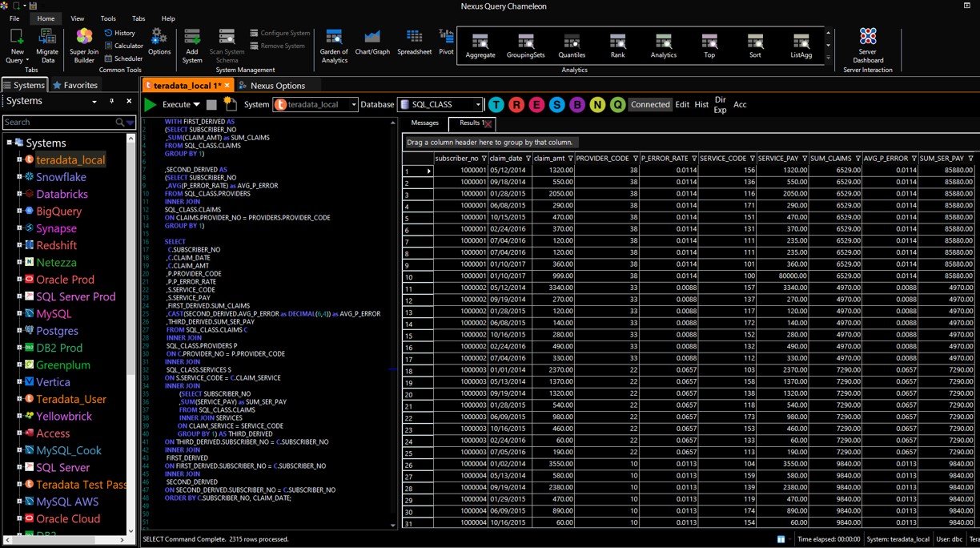Open the System teradata_local dropdown
980x548 pixels.
pos(353,105)
